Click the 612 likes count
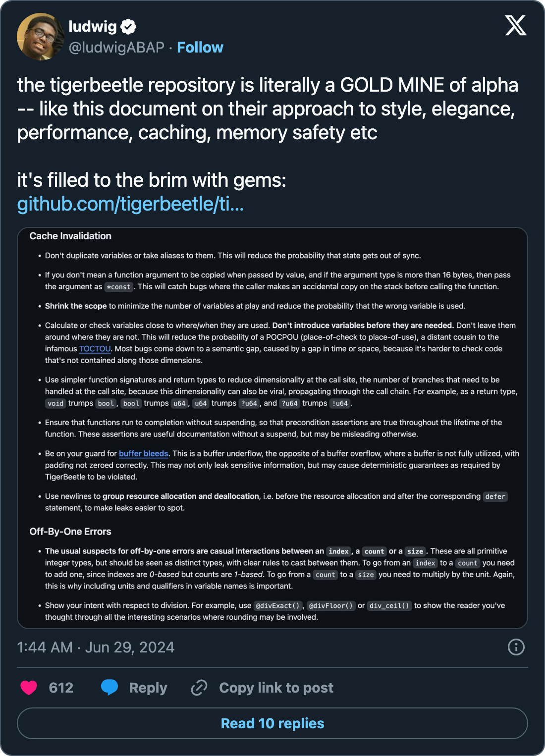This screenshot has width=545, height=756. [61, 688]
